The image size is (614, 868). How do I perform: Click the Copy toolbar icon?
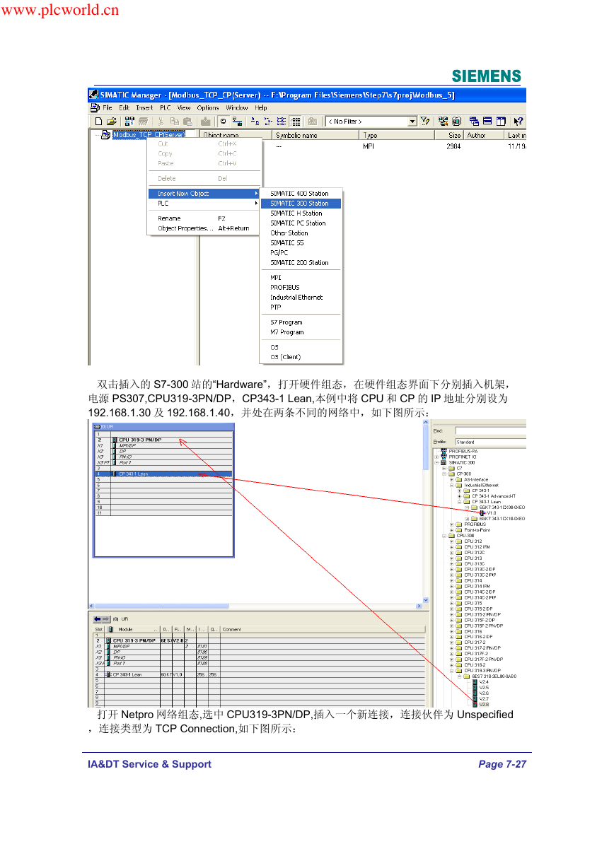coord(175,122)
